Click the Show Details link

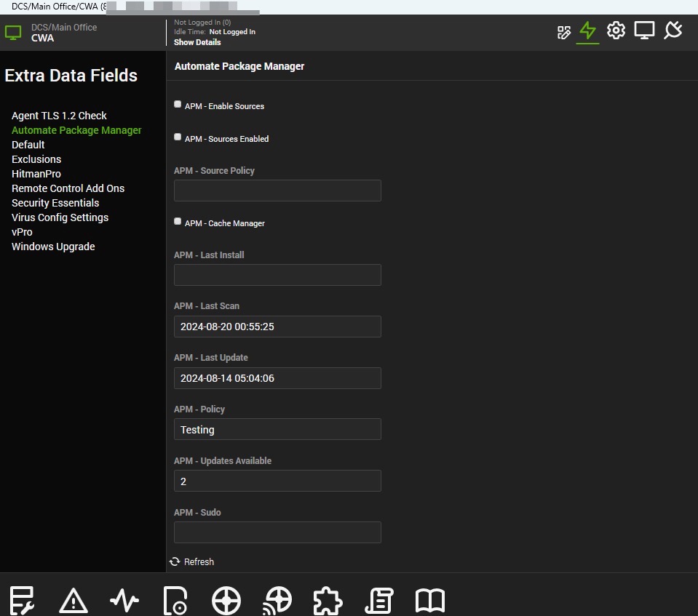click(197, 42)
